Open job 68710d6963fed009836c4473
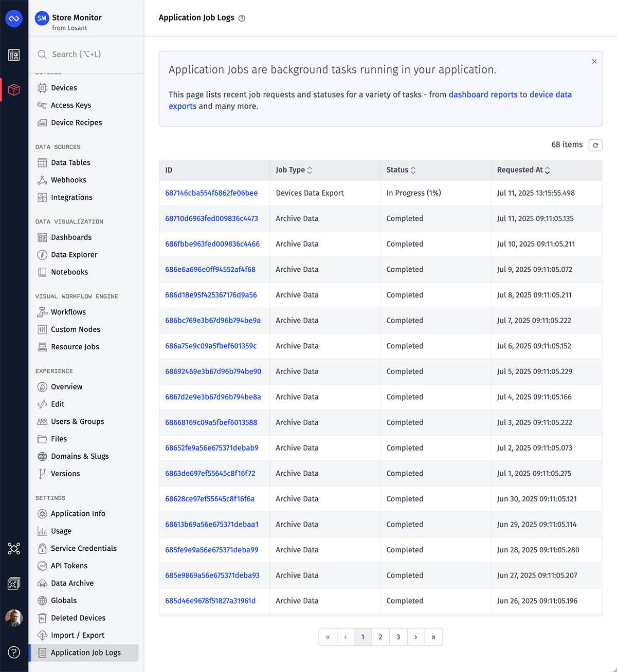The image size is (617, 672). tap(211, 219)
